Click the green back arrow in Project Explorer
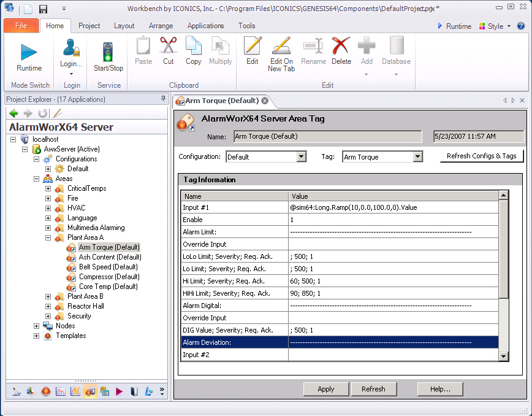This screenshot has width=532, height=416. (13, 113)
